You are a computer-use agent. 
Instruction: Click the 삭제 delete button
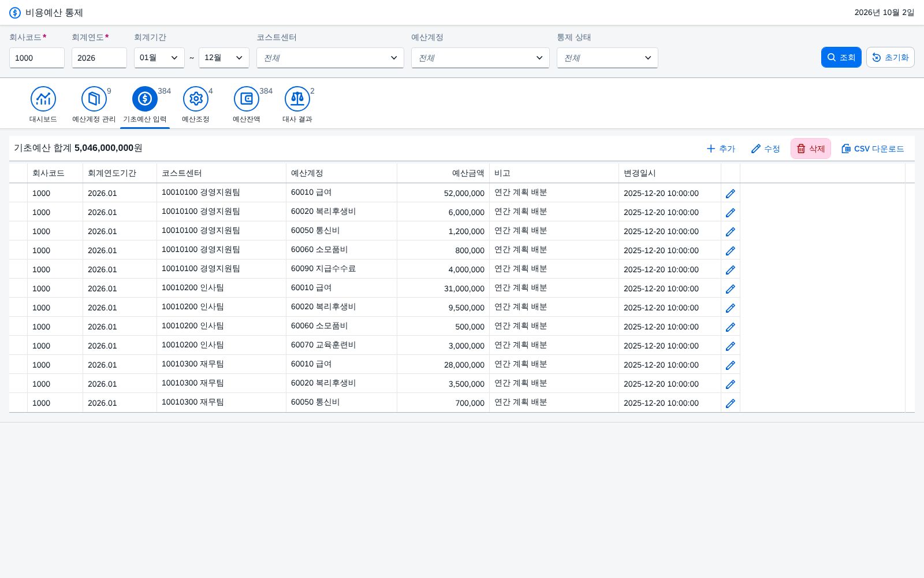point(811,149)
